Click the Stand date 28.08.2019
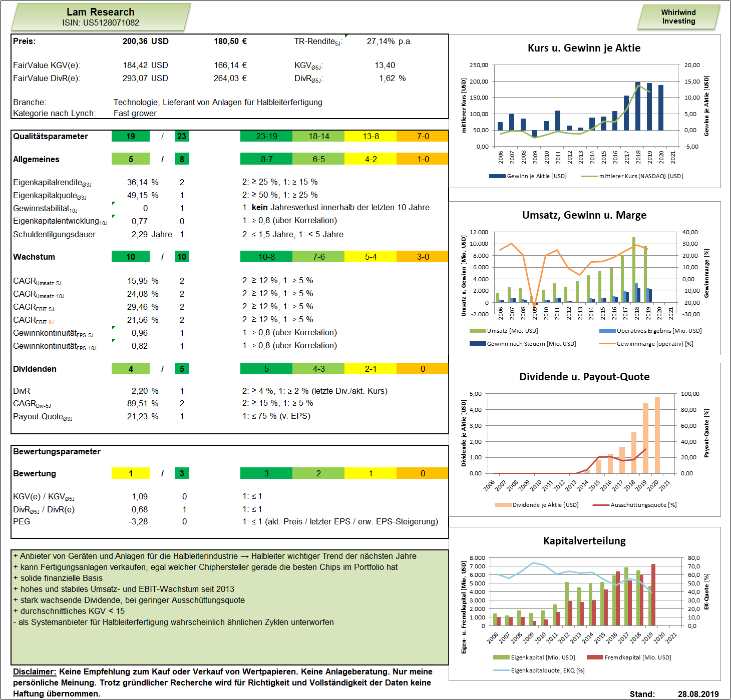The height and width of the screenshot is (700, 731). pos(698,694)
